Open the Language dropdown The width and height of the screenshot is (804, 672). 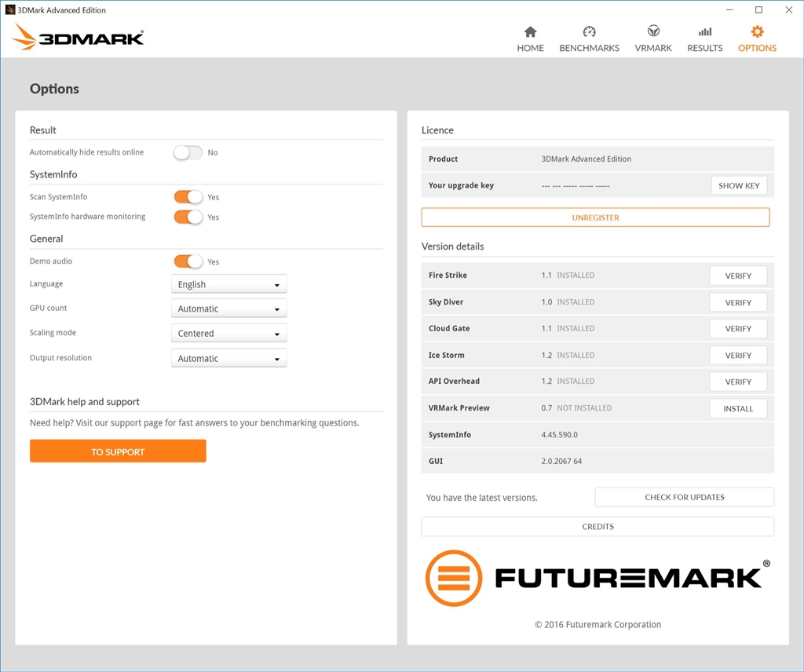pyautogui.click(x=228, y=284)
